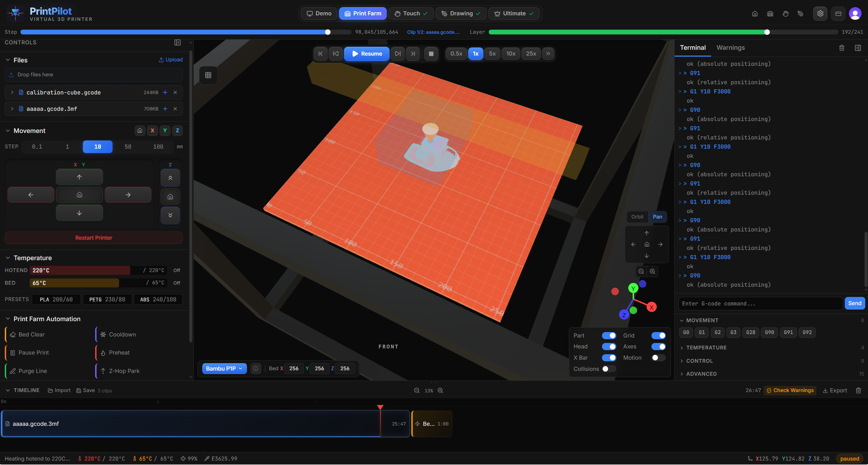Open PrintPilot settings gear icon

(x=820, y=14)
